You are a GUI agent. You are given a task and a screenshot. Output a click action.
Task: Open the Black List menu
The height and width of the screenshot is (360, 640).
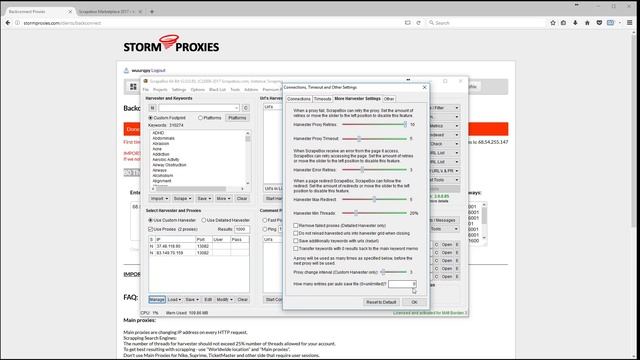217,89
